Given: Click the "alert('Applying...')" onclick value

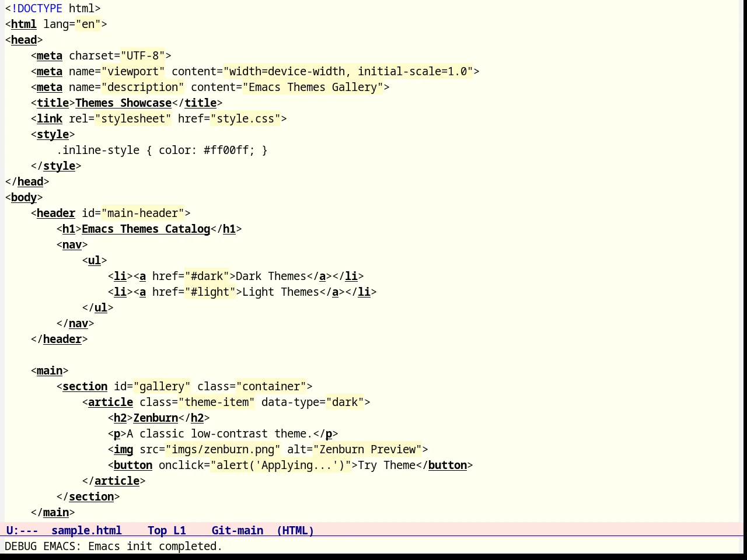Looking at the screenshot, I should pos(281,465).
